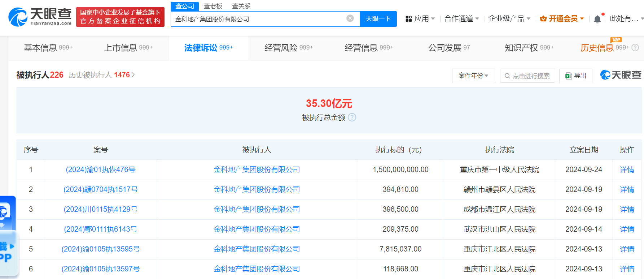Viewport: 644px width, 279px height.
Task: Expand the 企业级产品 dropdown
Action: (x=509, y=19)
